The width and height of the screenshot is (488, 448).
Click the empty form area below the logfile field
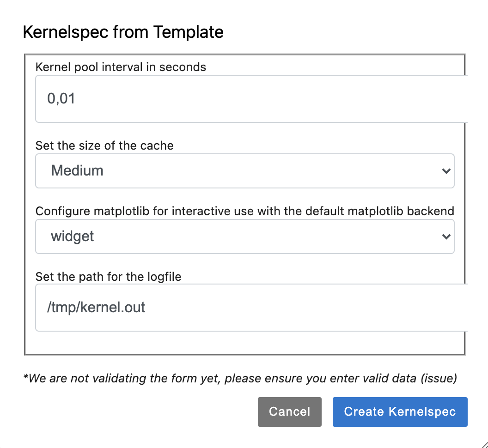pos(245,342)
